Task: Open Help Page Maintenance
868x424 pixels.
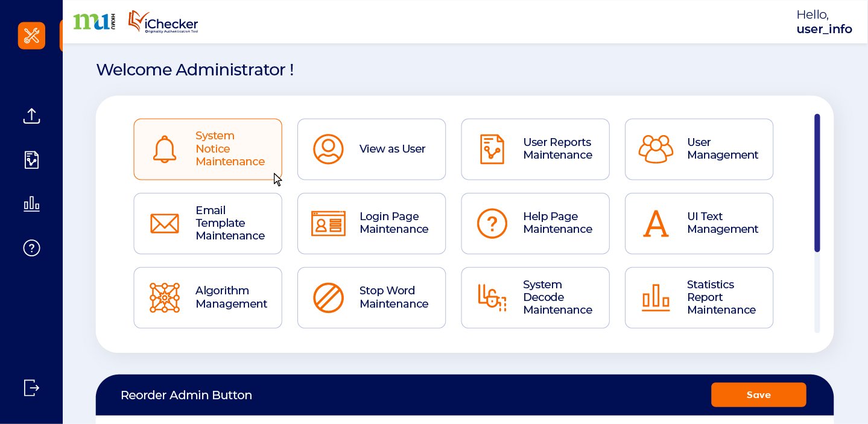Action: (x=536, y=223)
